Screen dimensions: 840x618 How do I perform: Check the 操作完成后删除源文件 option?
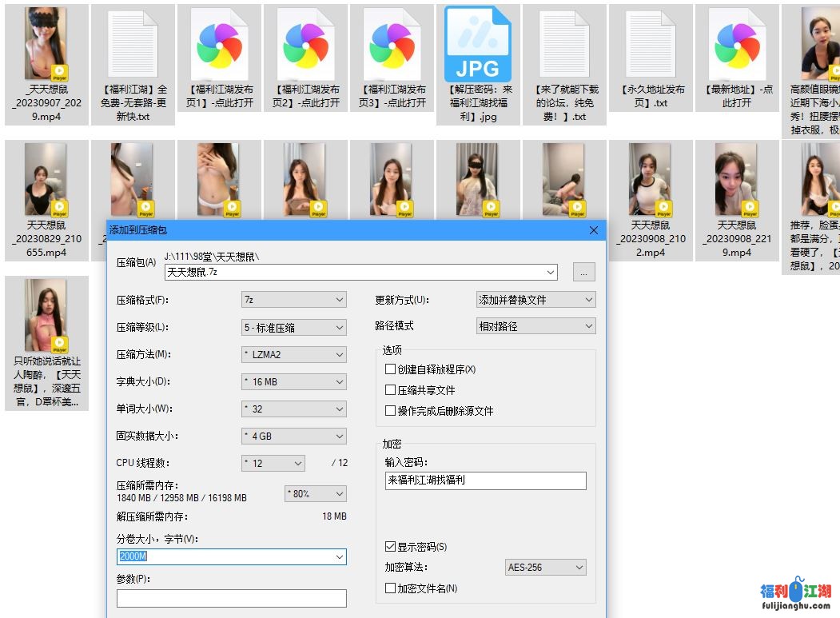click(391, 411)
